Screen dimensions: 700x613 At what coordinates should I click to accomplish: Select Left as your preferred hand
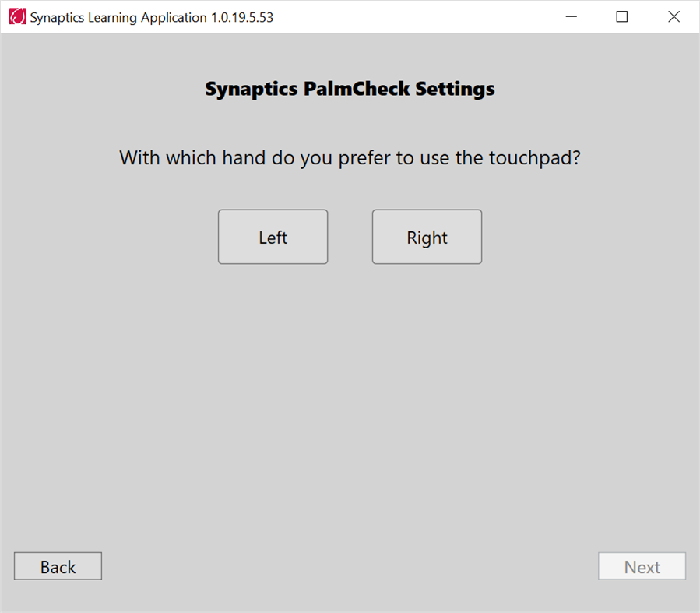(273, 237)
